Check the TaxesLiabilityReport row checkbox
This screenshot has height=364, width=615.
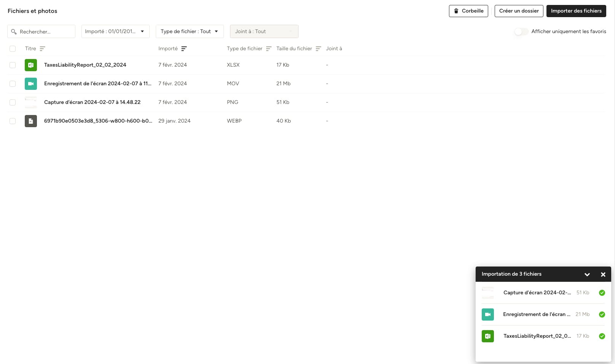click(13, 65)
